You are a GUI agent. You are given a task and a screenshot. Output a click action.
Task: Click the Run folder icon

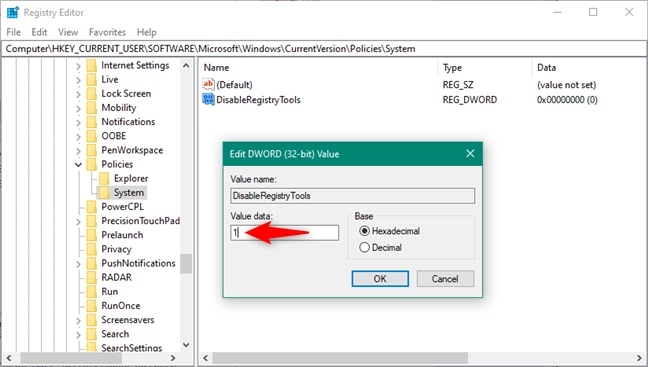(x=92, y=291)
